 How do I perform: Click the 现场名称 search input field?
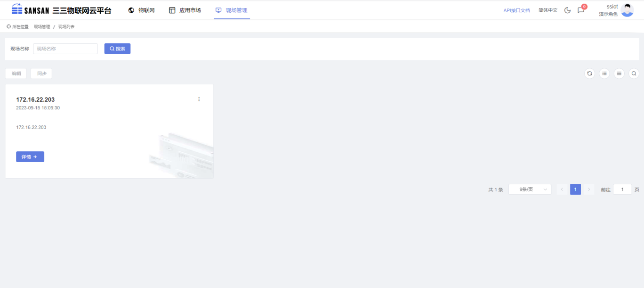[65, 49]
